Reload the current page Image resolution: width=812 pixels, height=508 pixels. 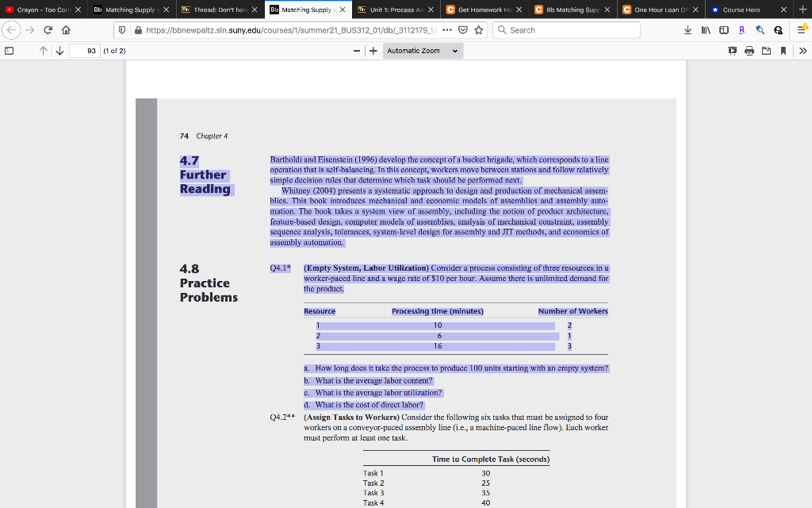pyautogui.click(x=48, y=30)
